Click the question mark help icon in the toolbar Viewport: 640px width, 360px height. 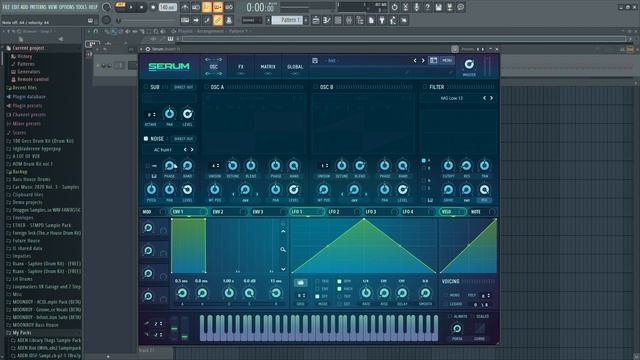click(427, 7)
